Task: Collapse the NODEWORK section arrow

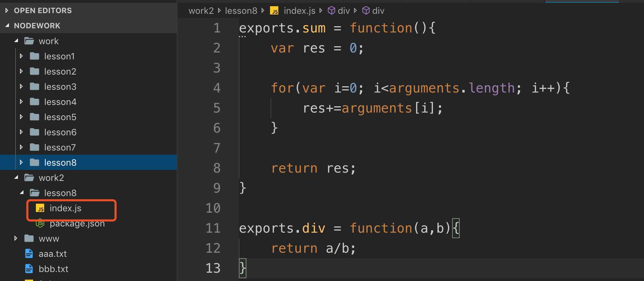Action: click(x=7, y=26)
